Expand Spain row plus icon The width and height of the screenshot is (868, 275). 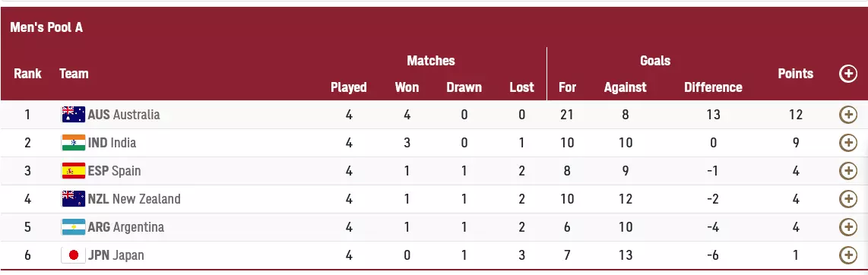click(848, 170)
